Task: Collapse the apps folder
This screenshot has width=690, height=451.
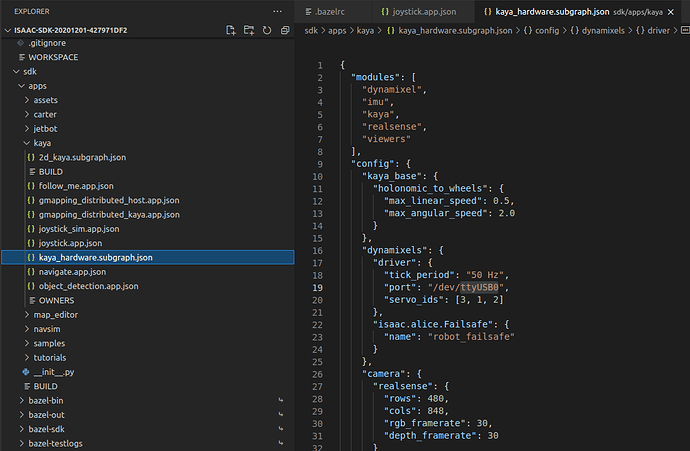Action: click(21, 86)
